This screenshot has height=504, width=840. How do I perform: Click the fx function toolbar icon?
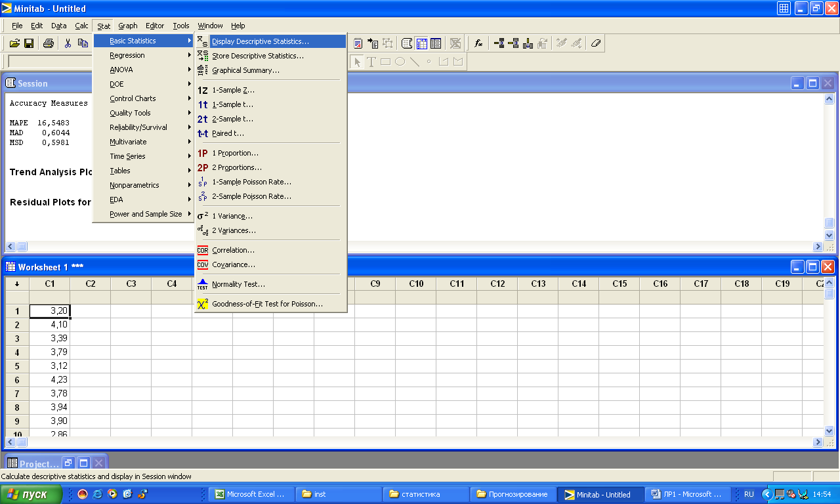click(x=478, y=43)
